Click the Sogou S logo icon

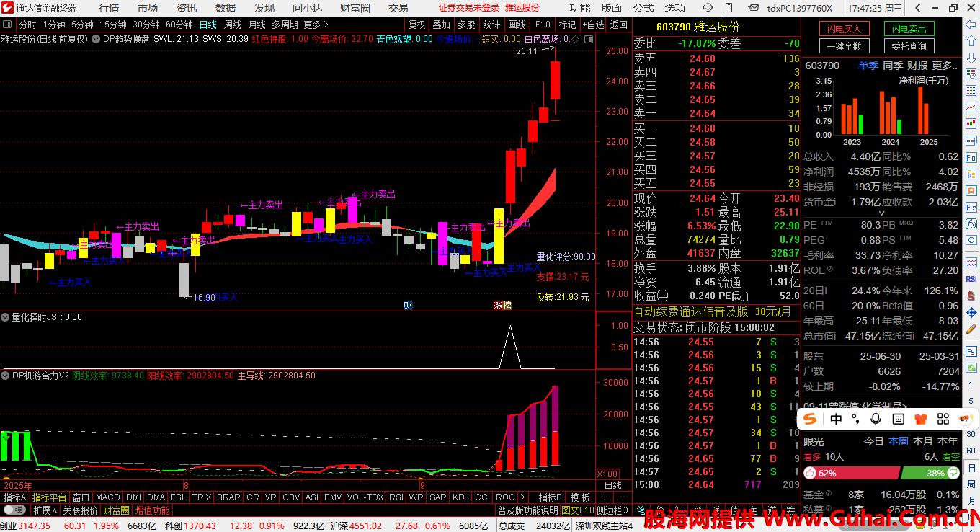811,419
